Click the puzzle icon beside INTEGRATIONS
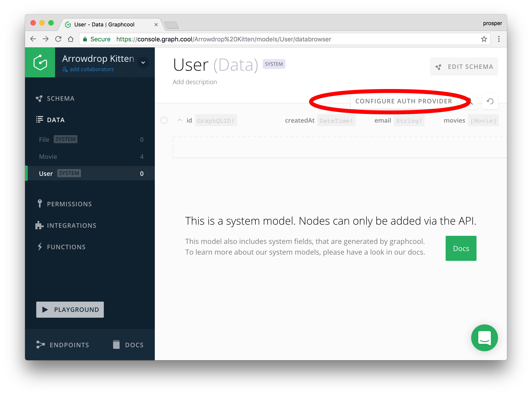The image size is (532, 396). coord(39,225)
